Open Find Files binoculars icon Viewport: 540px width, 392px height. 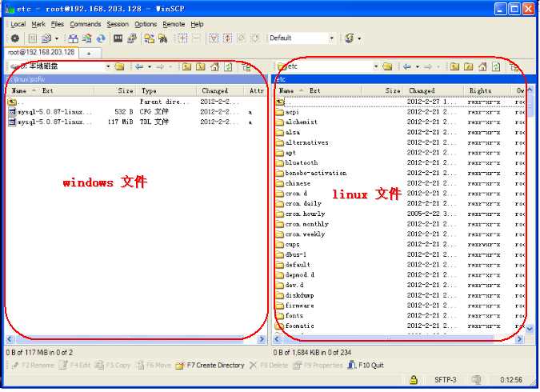pyautogui.click(x=162, y=38)
